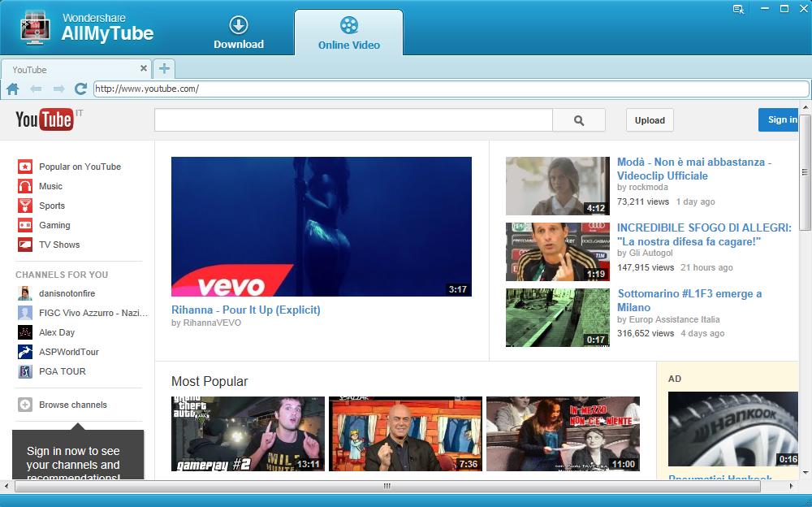Open Popular on YouTube in sidebar
The height and width of the screenshot is (507, 812).
point(80,167)
